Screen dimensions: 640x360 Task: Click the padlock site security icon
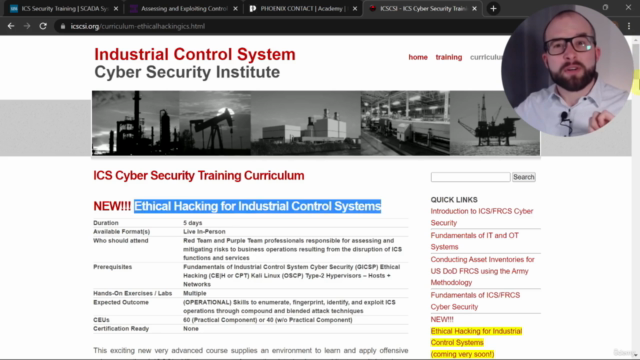point(63,26)
